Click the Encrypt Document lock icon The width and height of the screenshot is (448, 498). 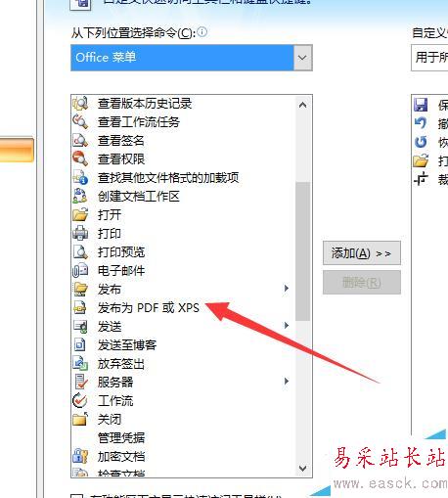80,456
